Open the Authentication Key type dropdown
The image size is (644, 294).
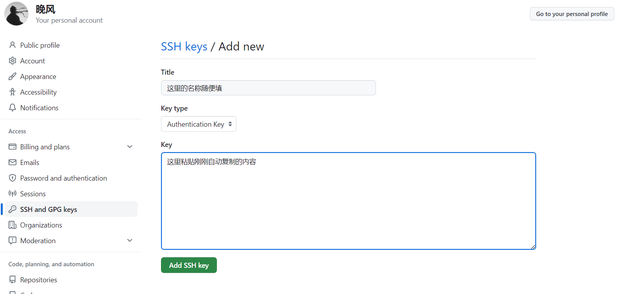click(199, 124)
